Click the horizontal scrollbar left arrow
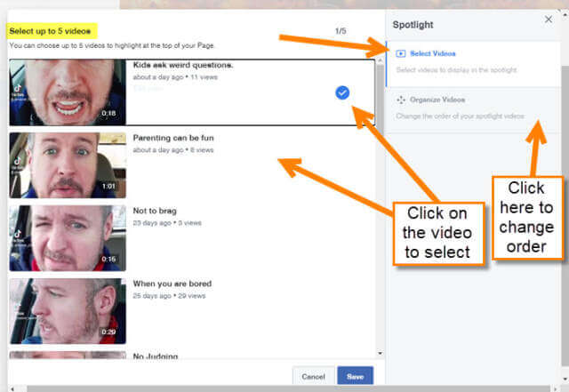 click(x=12, y=388)
